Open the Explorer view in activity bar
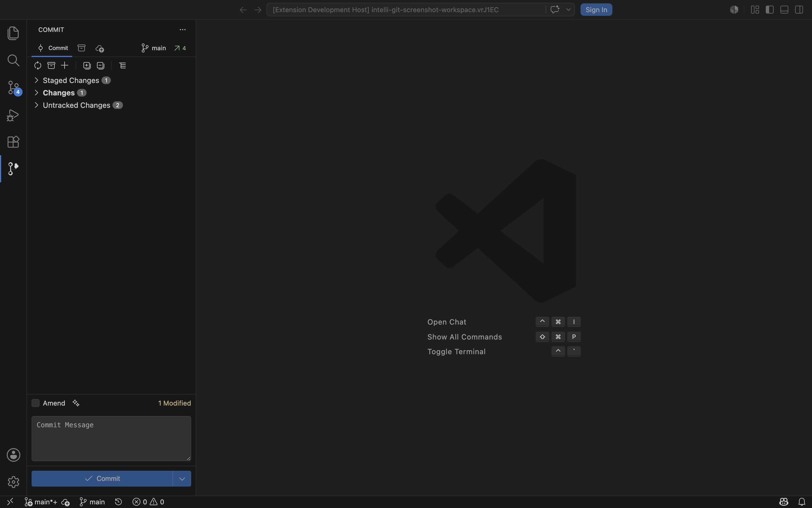This screenshot has height=508, width=812. coord(13,33)
